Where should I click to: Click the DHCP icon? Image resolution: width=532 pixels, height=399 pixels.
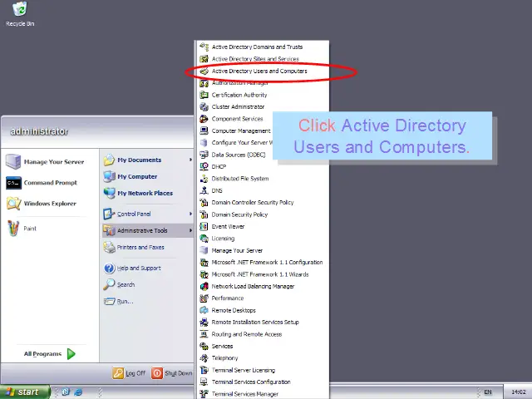204,166
